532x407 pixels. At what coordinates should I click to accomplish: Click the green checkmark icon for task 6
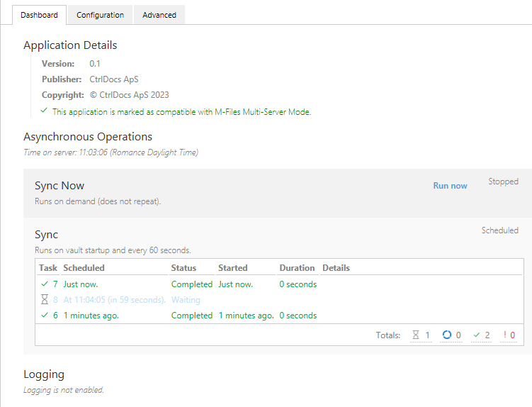tap(44, 316)
